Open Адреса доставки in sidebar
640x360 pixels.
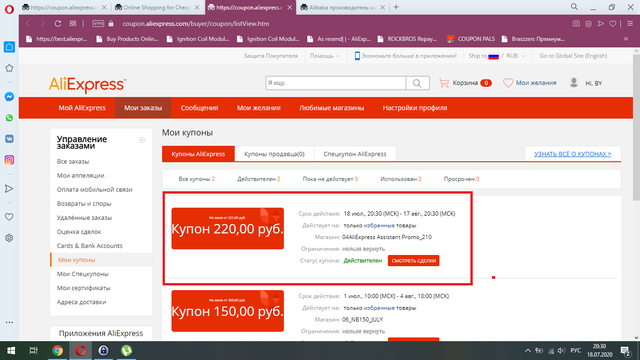pos(81,302)
